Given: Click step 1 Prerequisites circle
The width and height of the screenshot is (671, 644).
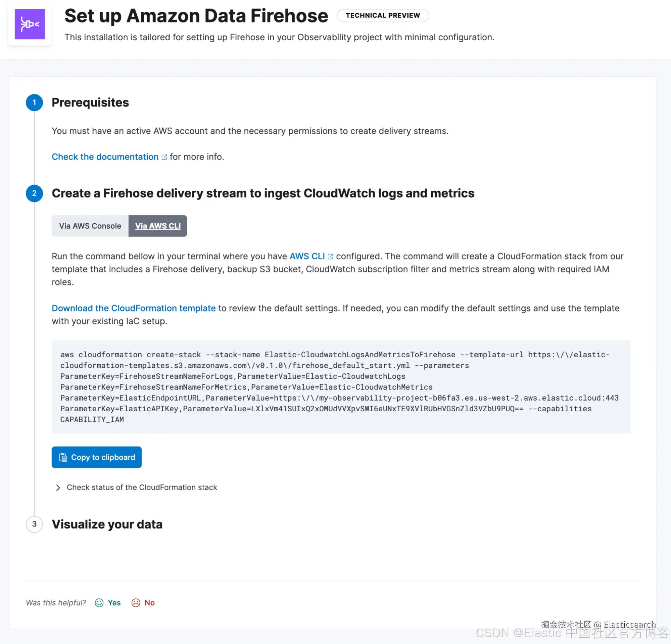Looking at the screenshot, I should (x=34, y=102).
